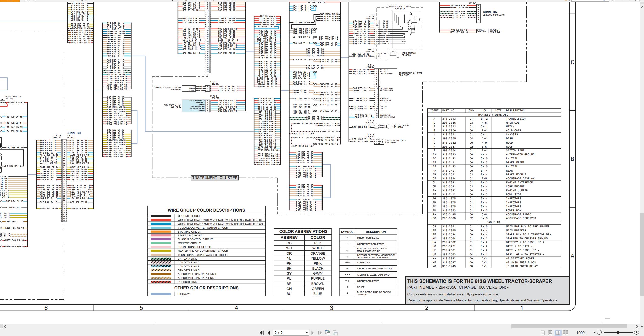This screenshot has width=644, height=336.
Task: Click the zoom slider handle
Action: pos(618,332)
